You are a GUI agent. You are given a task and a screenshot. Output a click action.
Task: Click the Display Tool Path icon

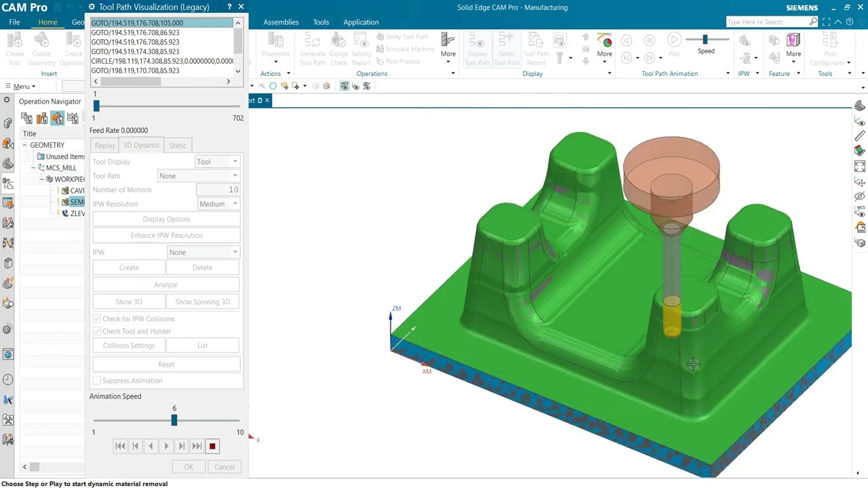477,49
